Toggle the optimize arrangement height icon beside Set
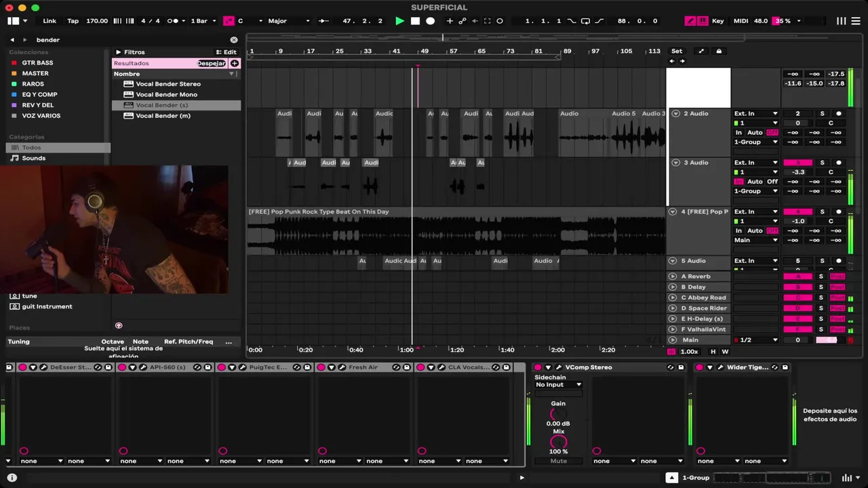 point(701,51)
